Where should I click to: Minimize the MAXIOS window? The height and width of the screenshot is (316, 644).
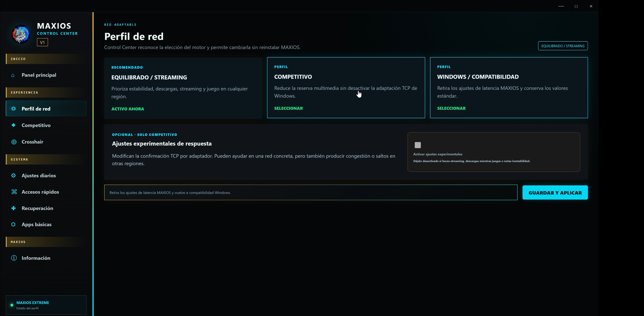(561, 6)
